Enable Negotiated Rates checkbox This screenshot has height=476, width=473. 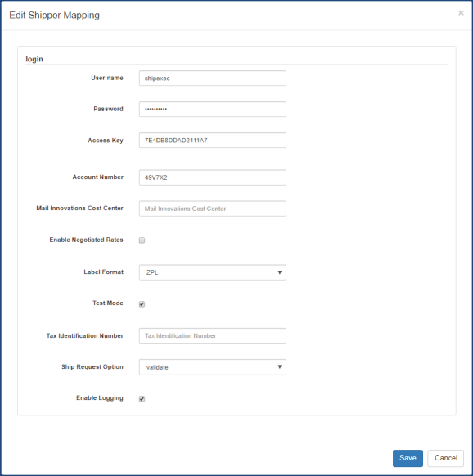[x=142, y=240]
